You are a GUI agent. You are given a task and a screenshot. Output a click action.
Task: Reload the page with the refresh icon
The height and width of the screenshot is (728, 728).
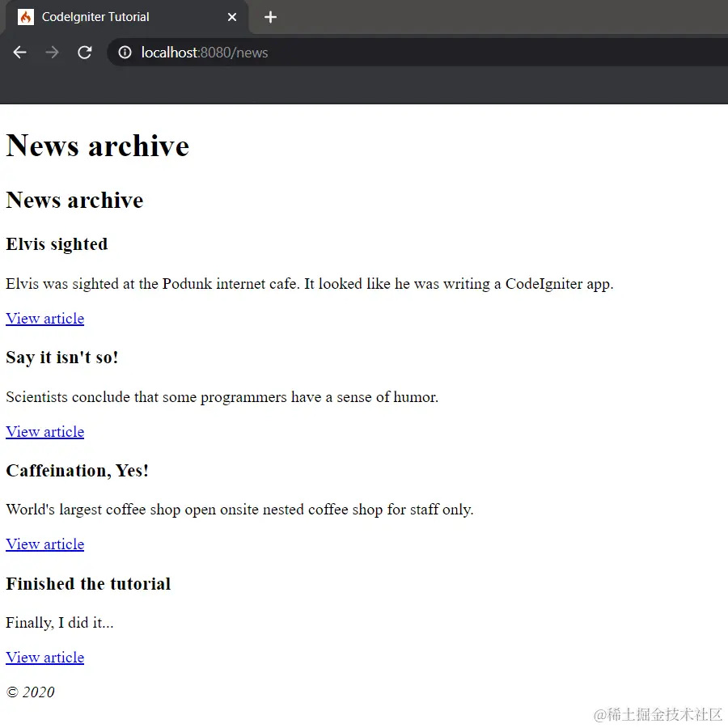click(x=84, y=53)
